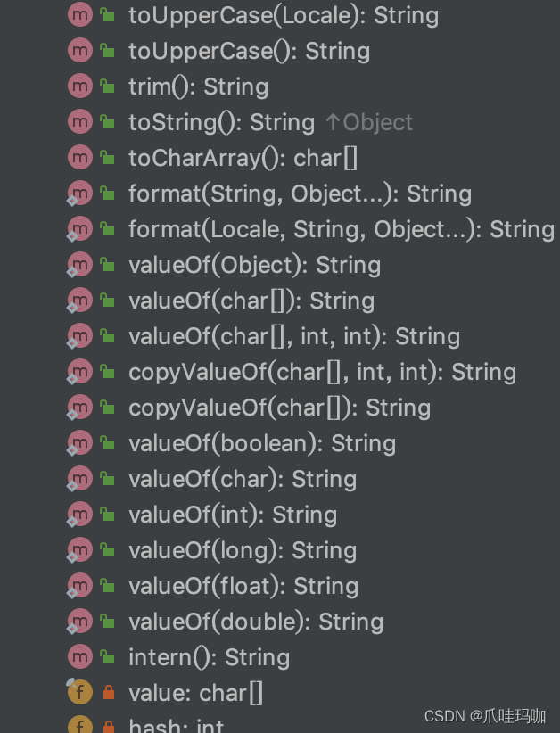Click the field icon beside value: char[]
The width and height of the screenshot is (560, 733).
pyautogui.click(x=79, y=693)
